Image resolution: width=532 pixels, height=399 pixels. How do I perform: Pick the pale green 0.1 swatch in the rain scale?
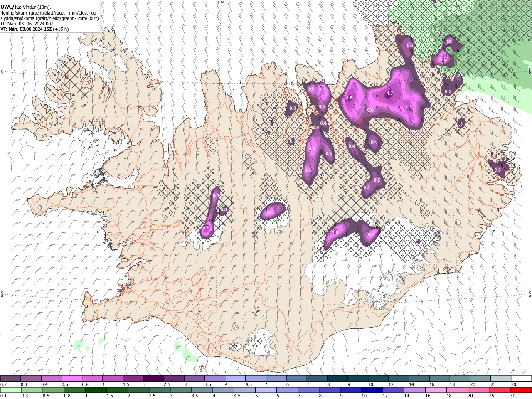point(10,390)
